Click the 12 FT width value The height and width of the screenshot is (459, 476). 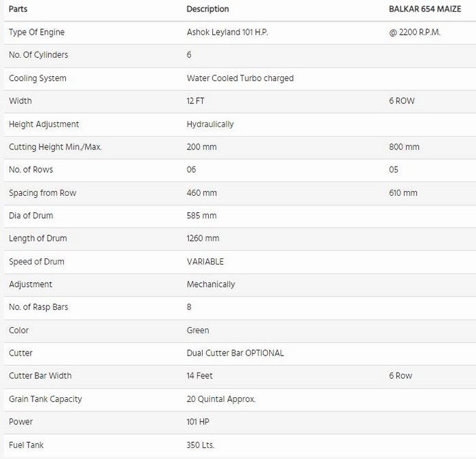tap(197, 101)
